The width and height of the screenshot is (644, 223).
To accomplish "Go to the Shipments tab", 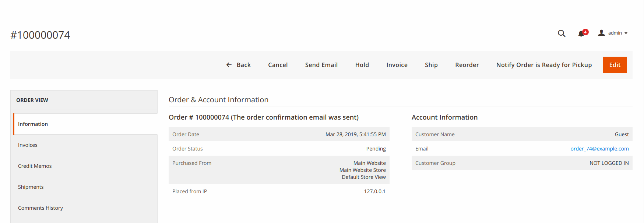I will 31,187.
